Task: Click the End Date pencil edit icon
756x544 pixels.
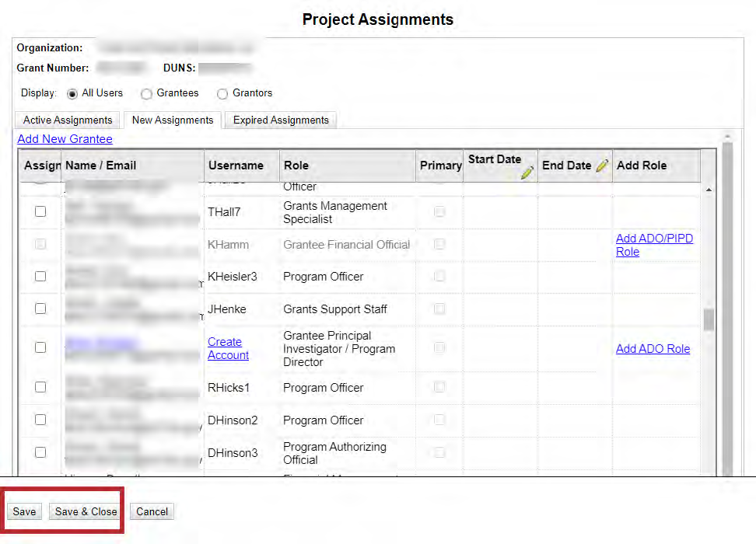Action: tap(602, 166)
